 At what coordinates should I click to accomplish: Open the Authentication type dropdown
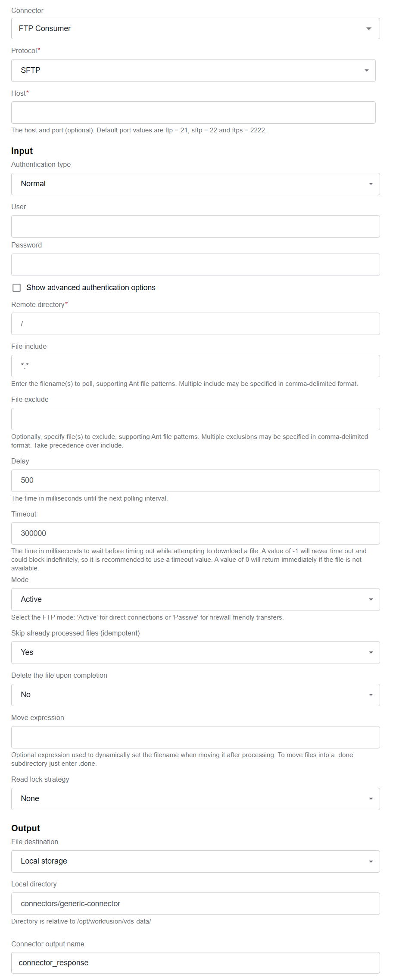(x=195, y=184)
